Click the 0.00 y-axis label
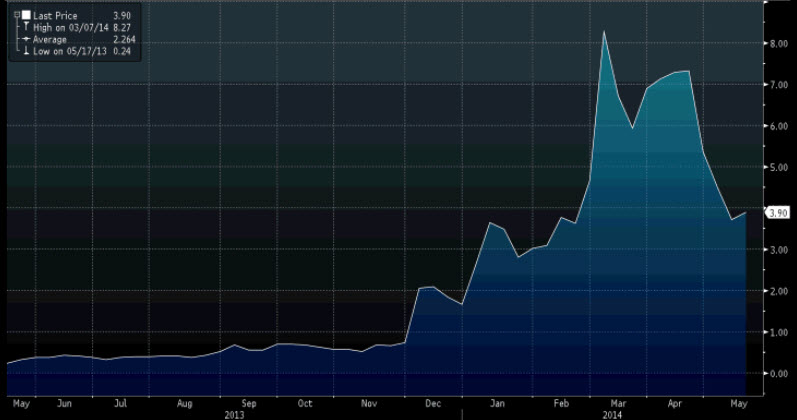This screenshot has height=420, width=797. point(778,374)
